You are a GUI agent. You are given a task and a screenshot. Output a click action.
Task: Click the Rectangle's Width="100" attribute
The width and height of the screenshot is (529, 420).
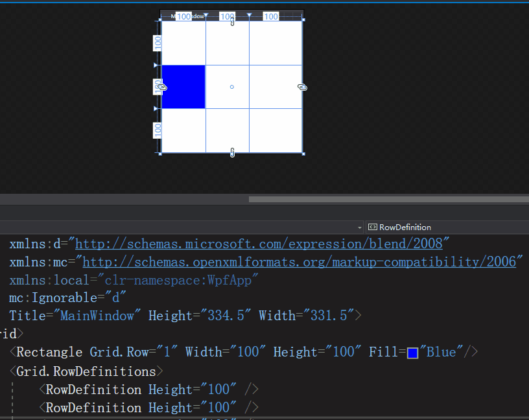[x=226, y=352]
